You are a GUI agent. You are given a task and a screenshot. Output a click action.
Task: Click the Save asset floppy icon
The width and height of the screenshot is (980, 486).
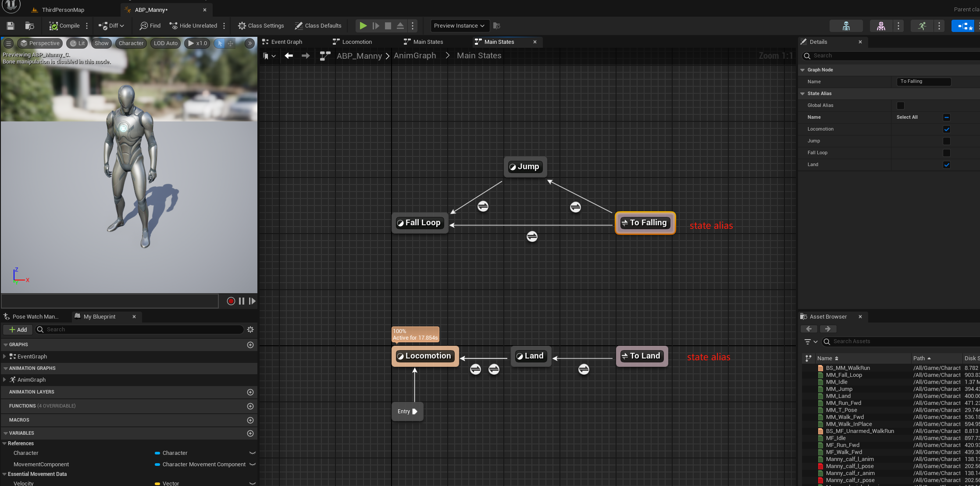point(11,26)
